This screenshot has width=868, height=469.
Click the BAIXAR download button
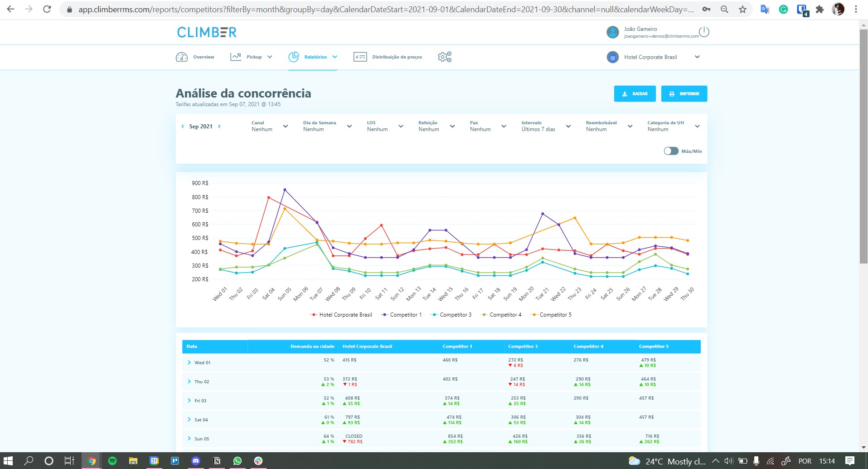(x=635, y=94)
